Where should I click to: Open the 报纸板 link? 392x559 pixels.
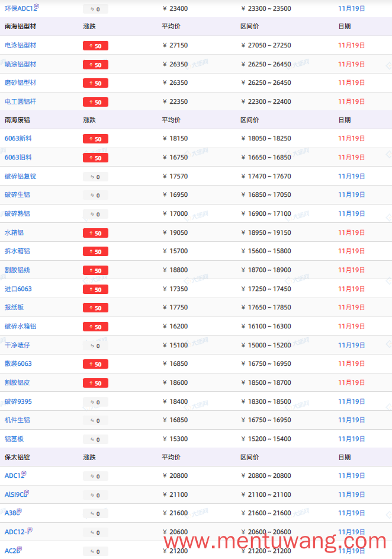14,307
